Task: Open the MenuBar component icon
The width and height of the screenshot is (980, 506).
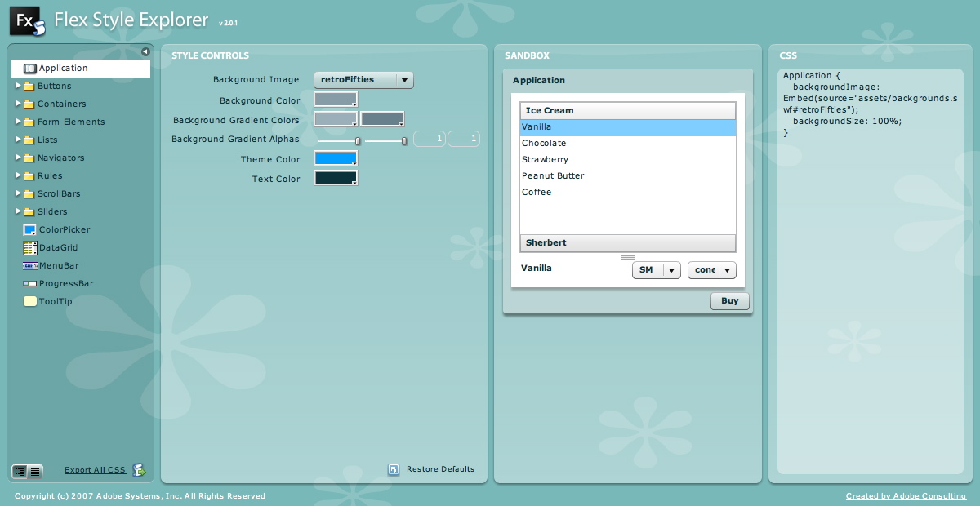Action: tap(30, 265)
